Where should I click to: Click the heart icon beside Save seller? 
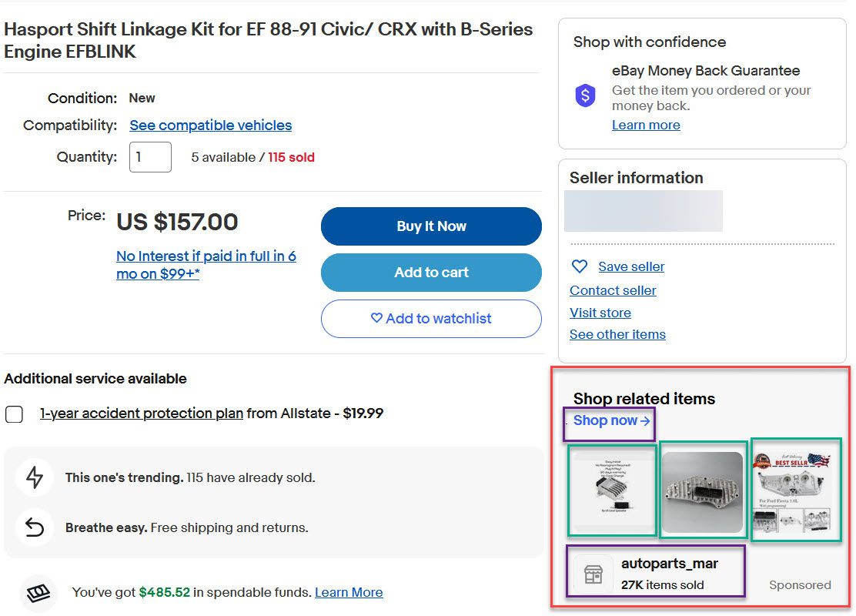tap(579, 266)
